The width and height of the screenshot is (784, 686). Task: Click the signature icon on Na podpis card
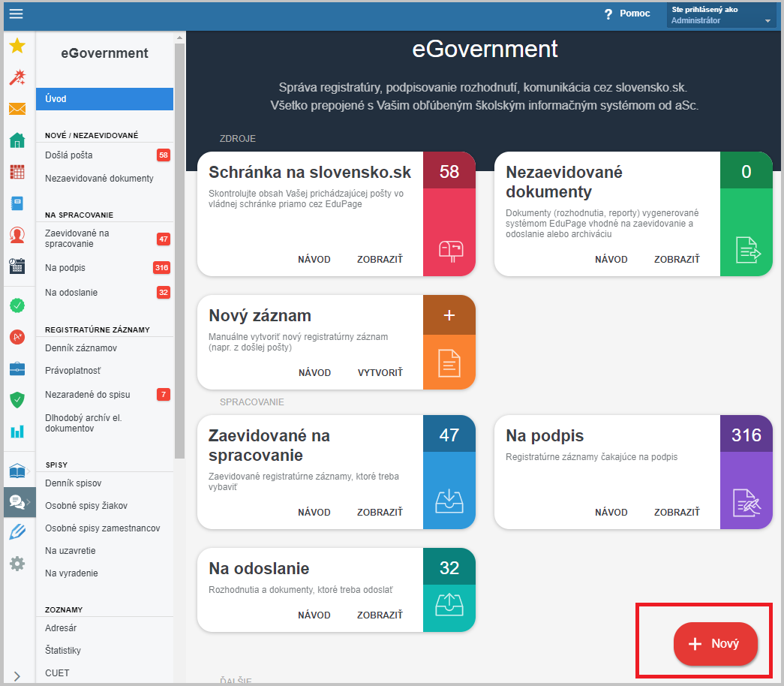(746, 502)
